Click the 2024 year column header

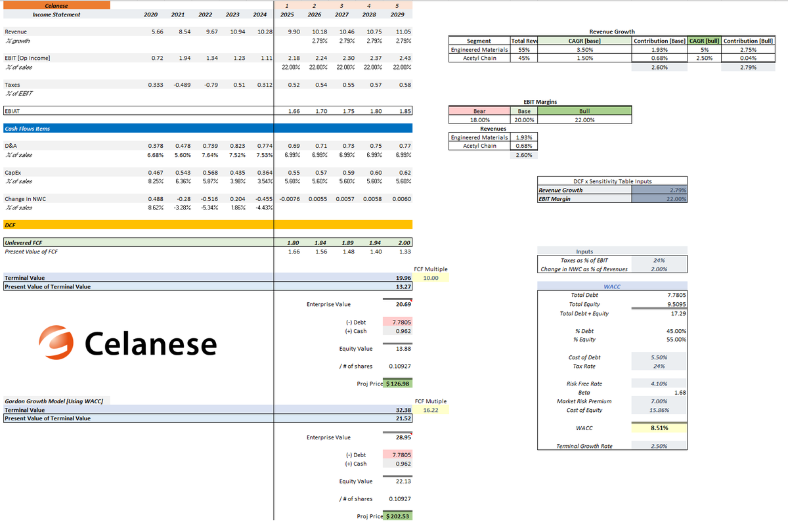click(x=259, y=14)
